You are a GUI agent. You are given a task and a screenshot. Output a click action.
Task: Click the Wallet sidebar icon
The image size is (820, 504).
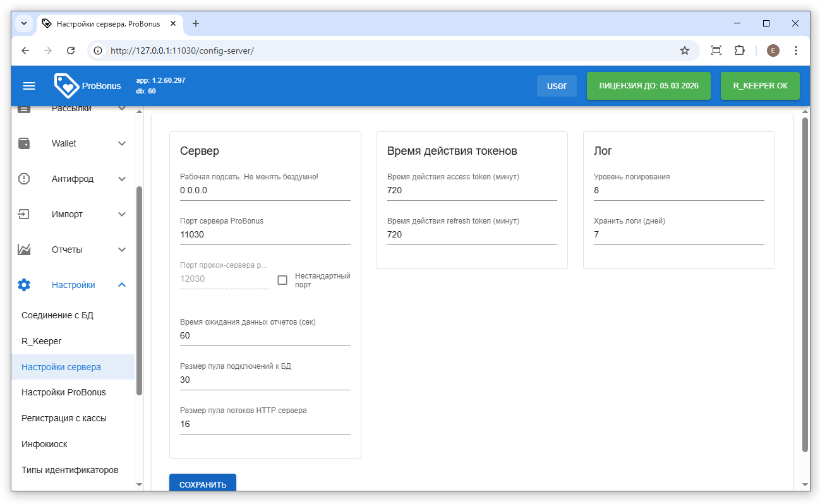(x=24, y=143)
